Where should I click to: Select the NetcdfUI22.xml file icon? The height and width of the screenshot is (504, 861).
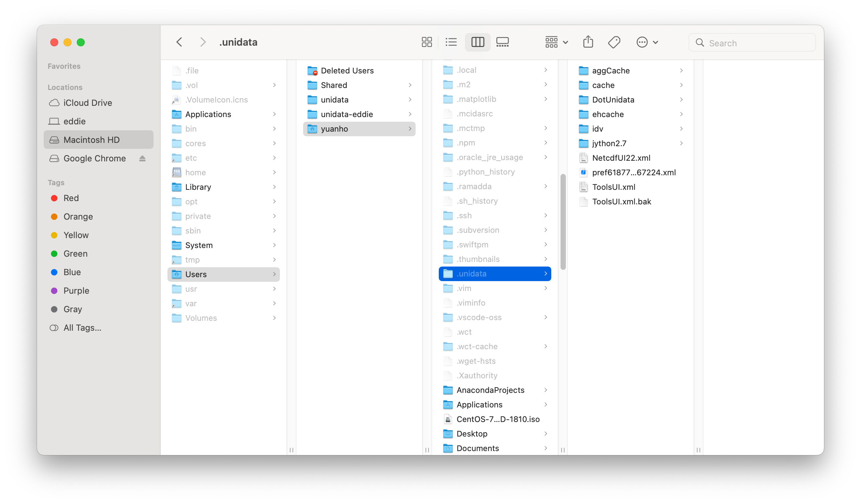pos(584,158)
